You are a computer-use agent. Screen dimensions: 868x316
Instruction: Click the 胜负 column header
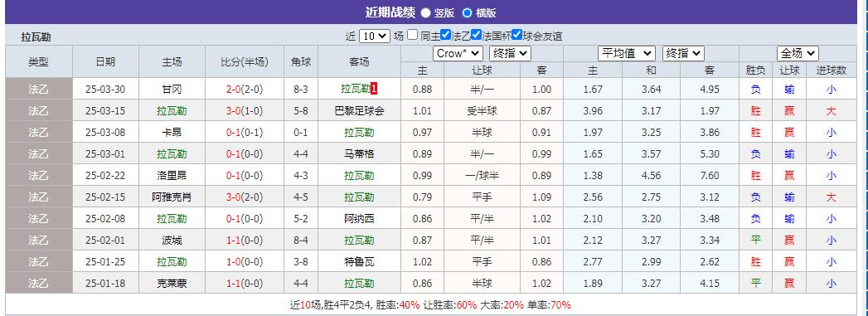[756, 70]
